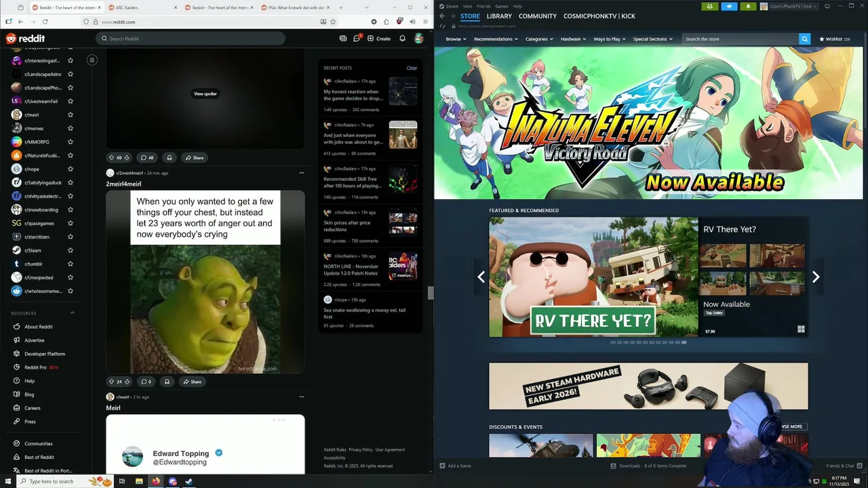Toggle favorite star for r/MMORPG
Image resolution: width=868 pixels, height=488 pixels.
click(71, 142)
